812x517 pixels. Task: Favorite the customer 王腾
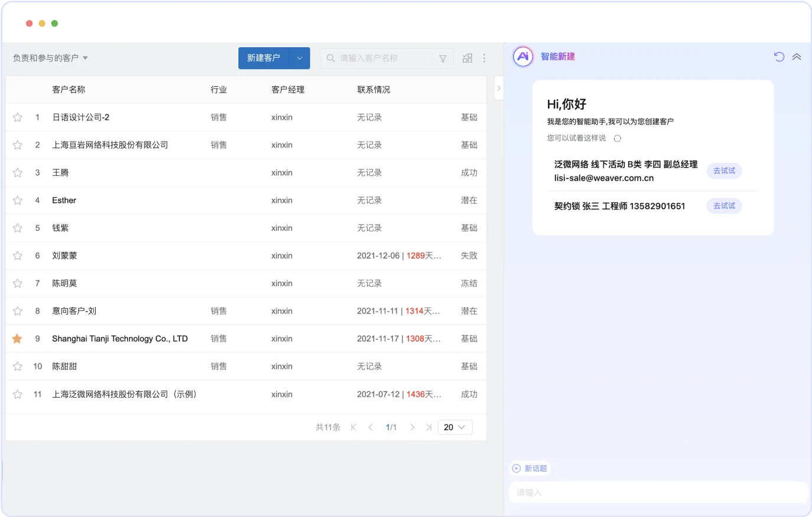18,173
